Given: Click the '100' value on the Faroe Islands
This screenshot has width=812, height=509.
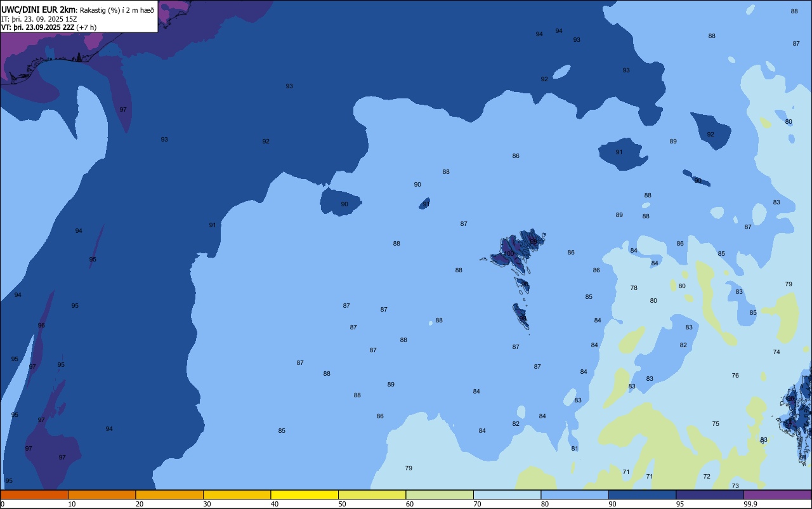Looking at the screenshot, I should click(x=509, y=254).
